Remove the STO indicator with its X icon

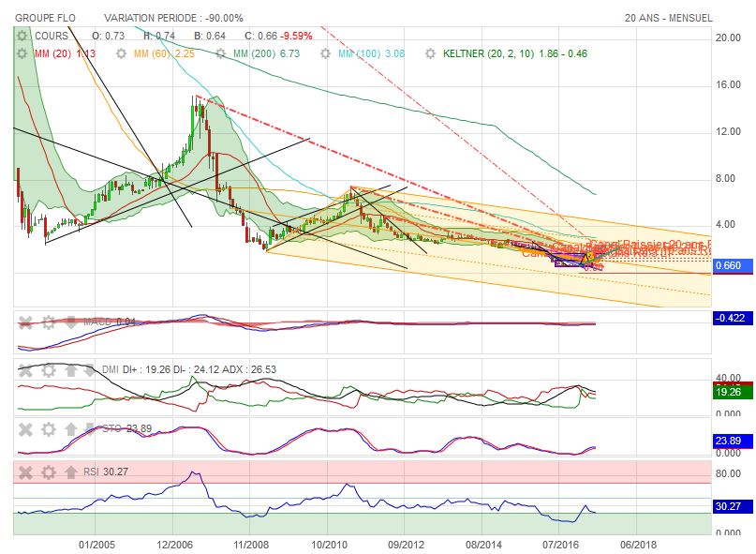25,429
